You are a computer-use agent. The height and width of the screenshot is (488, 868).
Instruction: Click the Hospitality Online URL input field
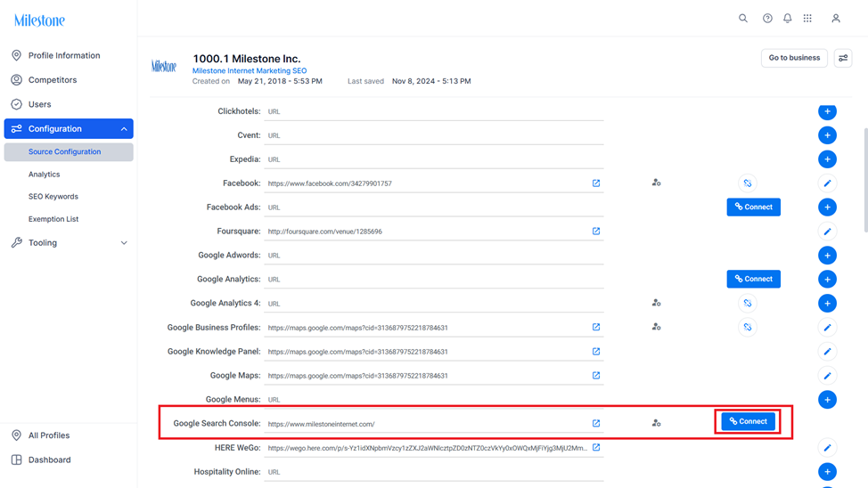(433, 472)
